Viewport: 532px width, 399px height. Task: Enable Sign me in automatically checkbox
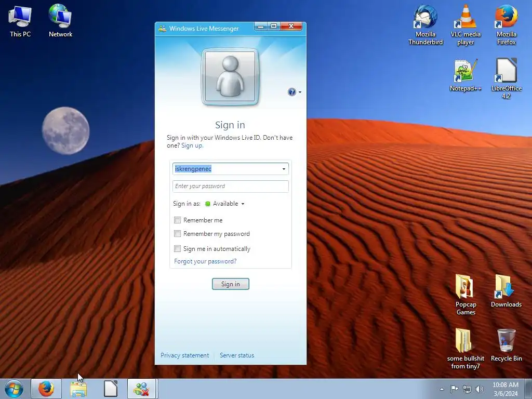[x=177, y=249]
